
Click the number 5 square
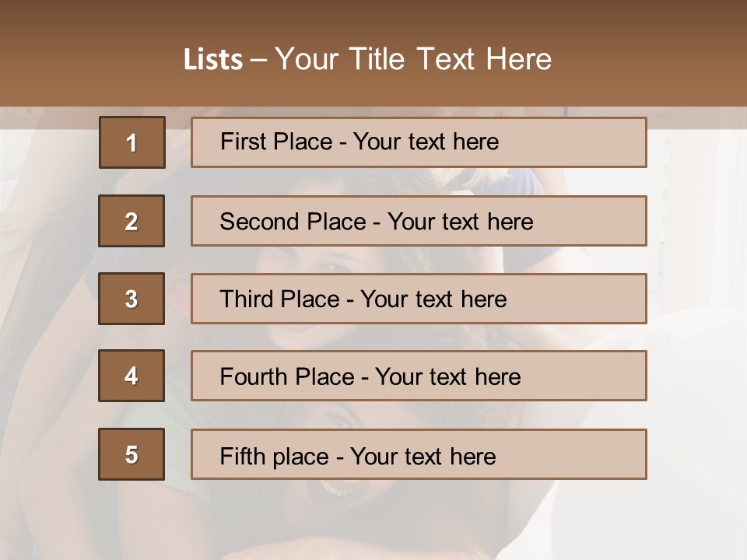point(132,454)
